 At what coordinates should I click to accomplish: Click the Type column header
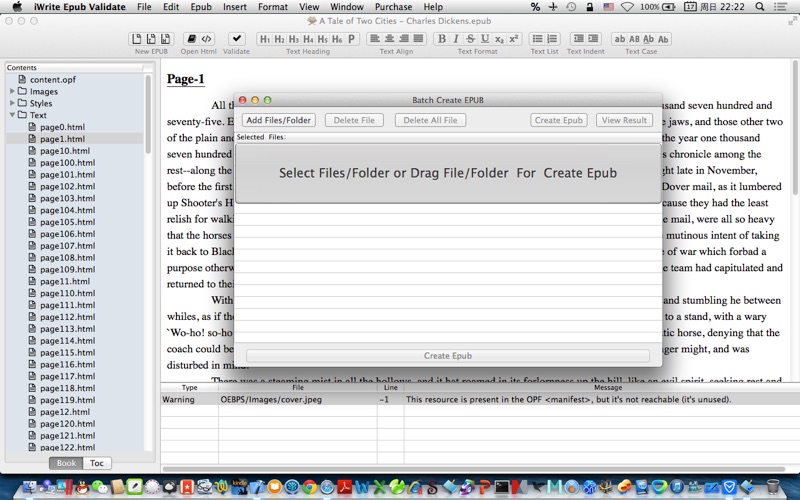pos(189,387)
